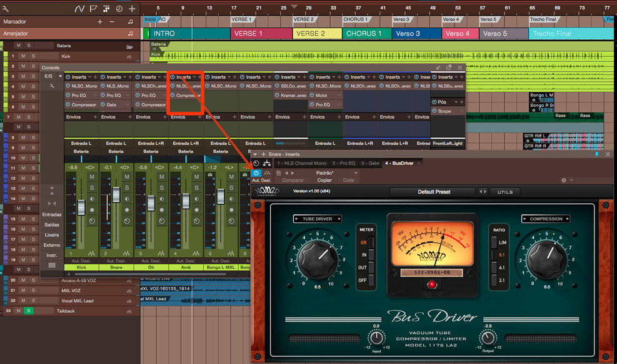Image resolution: width=617 pixels, height=364 pixels.
Task: Pin the Snare Inserts plugin window
Action: coord(597,154)
